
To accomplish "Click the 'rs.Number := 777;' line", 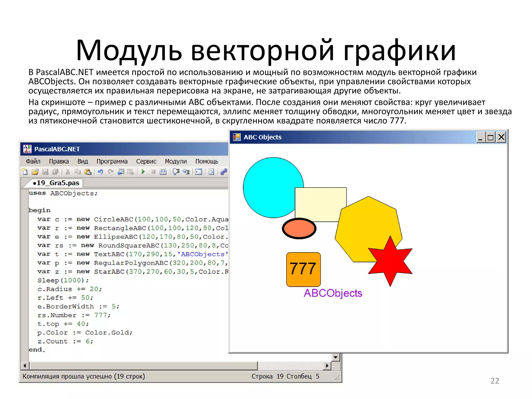I will tap(74, 315).
